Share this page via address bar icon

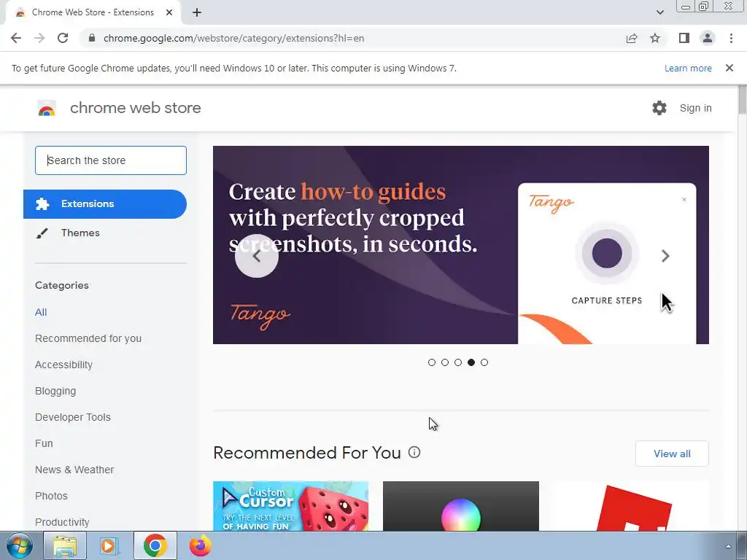(x=632, y=38)
